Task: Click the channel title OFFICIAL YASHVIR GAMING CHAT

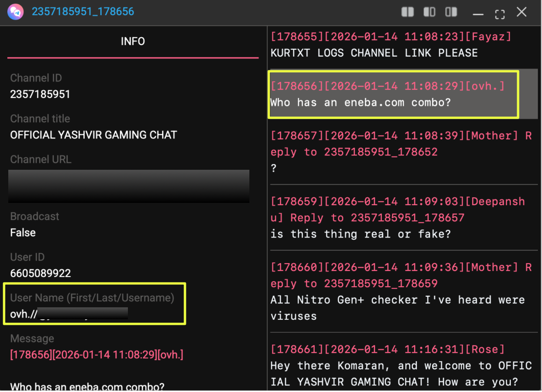Action: coord(93,135)
